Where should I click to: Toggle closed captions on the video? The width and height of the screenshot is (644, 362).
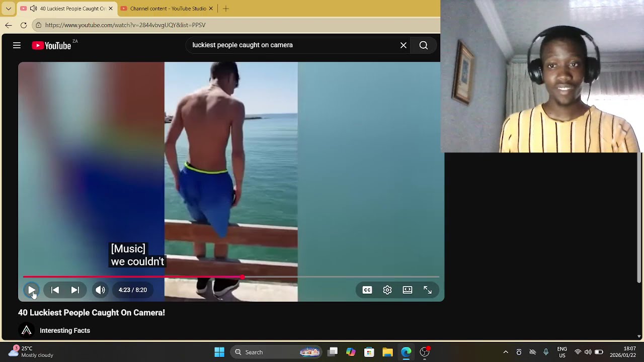point(367,290)
